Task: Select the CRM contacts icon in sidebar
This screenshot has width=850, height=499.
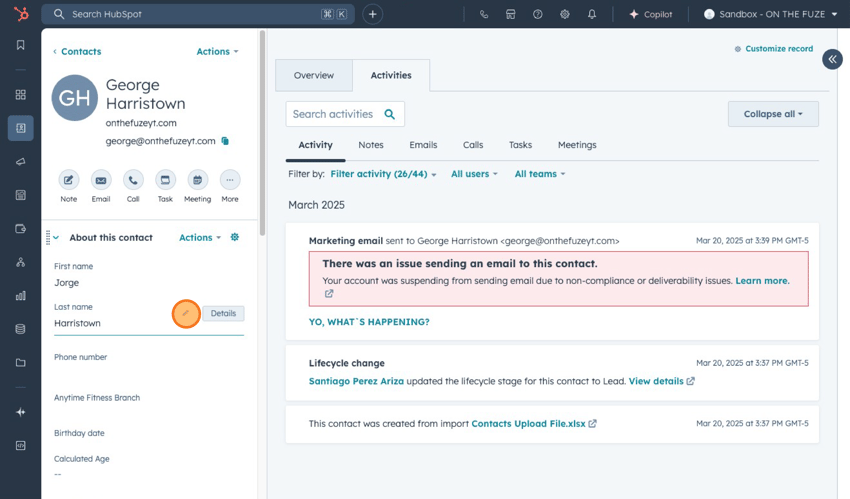Action: 21,128
